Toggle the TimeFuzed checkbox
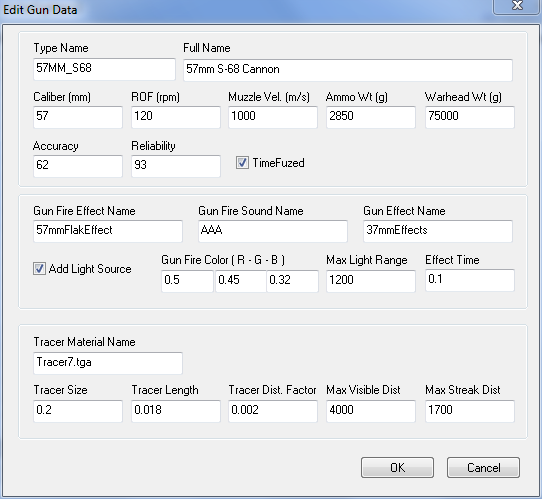 (242, 163)
